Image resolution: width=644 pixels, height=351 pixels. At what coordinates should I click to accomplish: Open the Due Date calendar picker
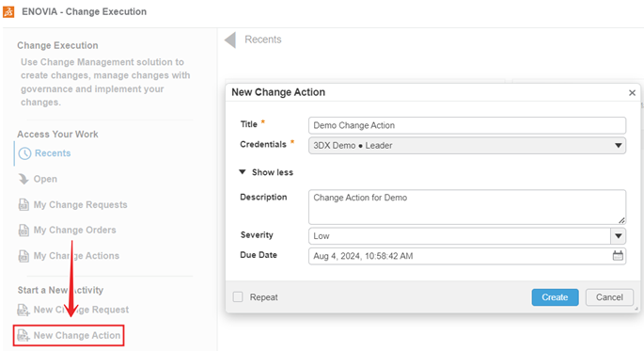click(x=618, y=256)
